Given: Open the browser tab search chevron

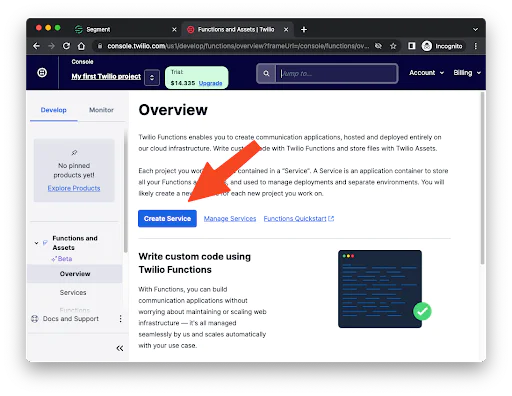Looking at the screenshot, I should tap(475, 30).
